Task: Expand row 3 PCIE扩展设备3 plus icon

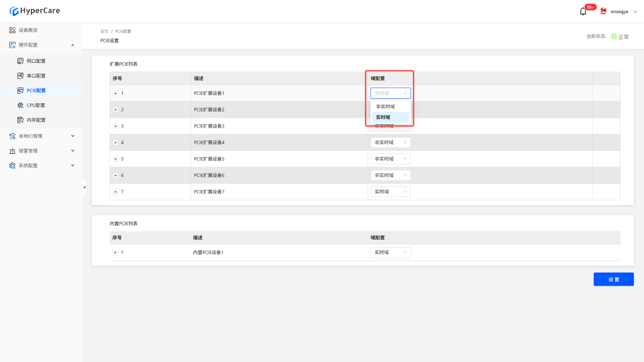Action: click(x=115, y=126)
